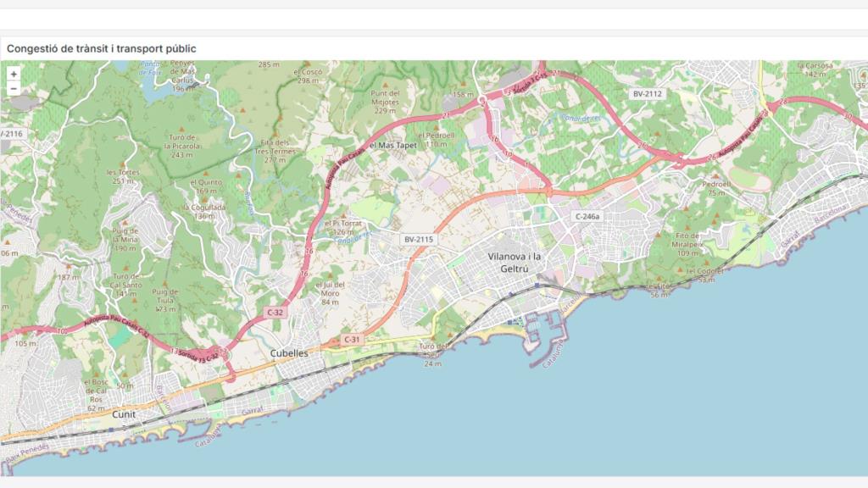Viewport: 868px width, 488px height.
Task: Click the 'Punt del Mitjotes 229 m' label
Action: 386,102
